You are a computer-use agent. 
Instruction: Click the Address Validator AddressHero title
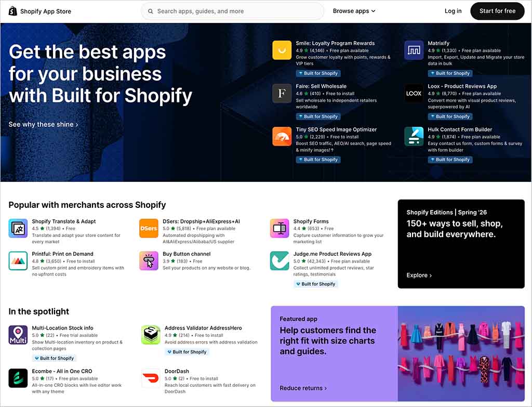tap(203, 328)
